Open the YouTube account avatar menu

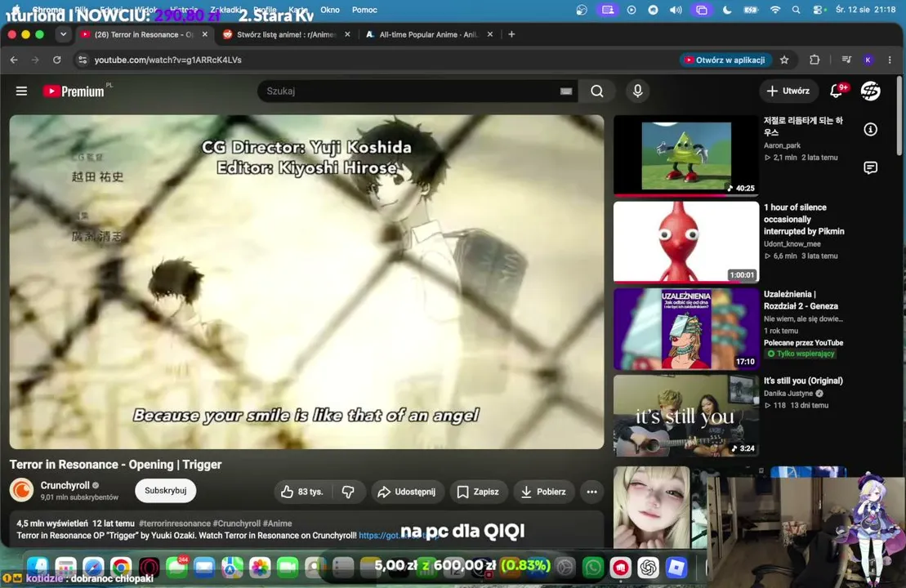(x=870, y=91)
